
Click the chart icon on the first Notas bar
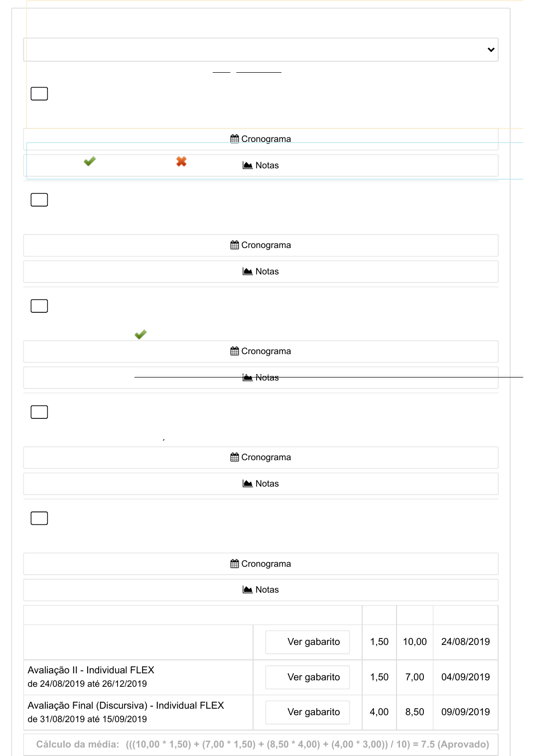click(248, 165)
